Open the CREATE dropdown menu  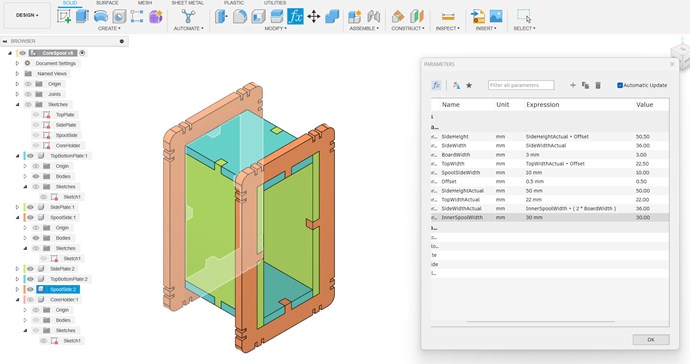pos(109,28)
